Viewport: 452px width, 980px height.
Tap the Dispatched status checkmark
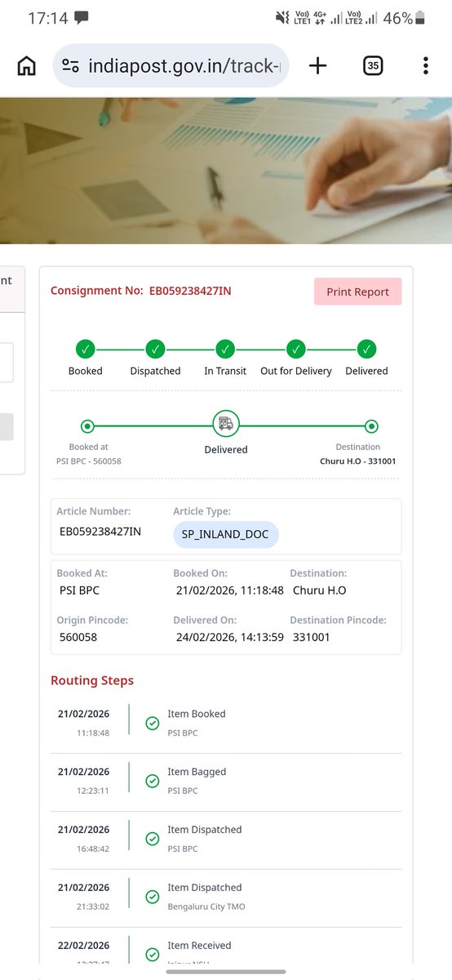[155, 350]
